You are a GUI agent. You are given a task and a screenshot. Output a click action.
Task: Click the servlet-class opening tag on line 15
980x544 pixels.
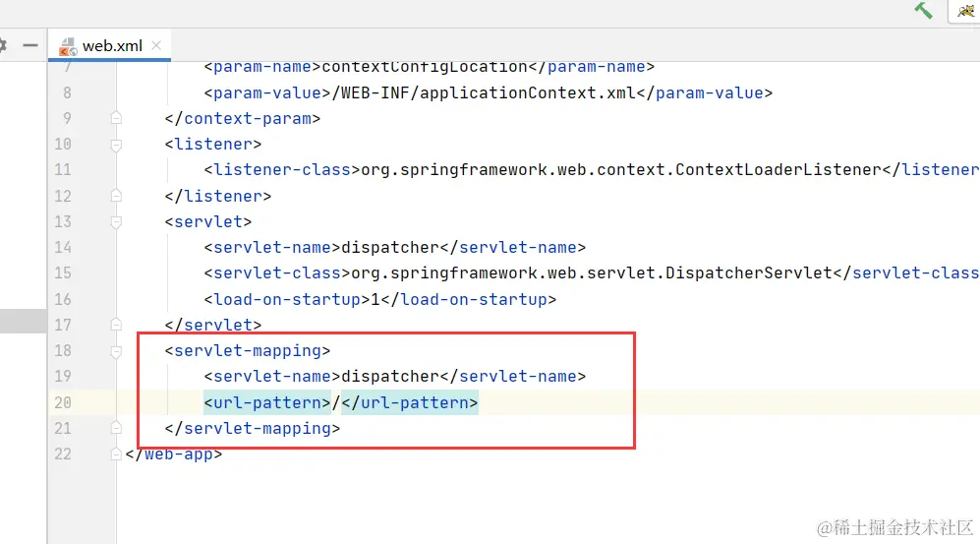tap(277, 273)
